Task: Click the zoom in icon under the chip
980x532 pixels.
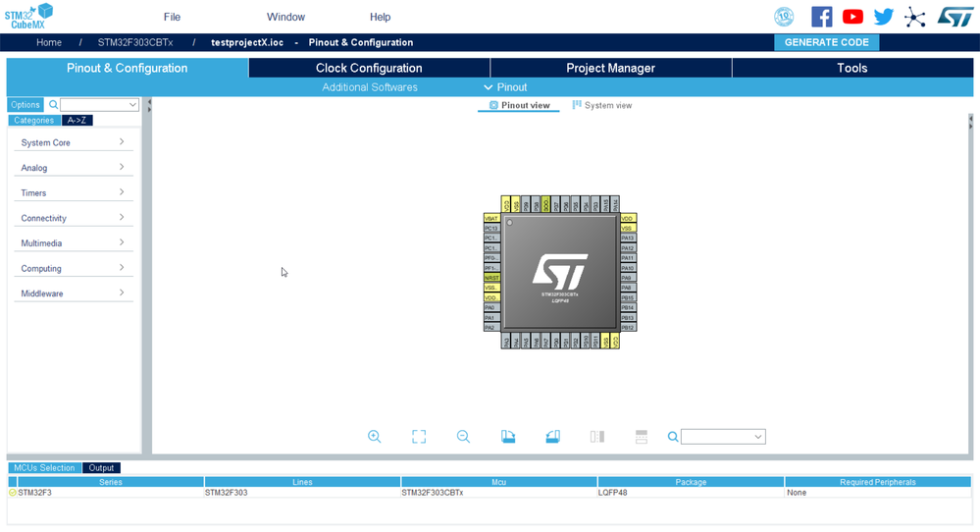Action: [x=375, y=437]
